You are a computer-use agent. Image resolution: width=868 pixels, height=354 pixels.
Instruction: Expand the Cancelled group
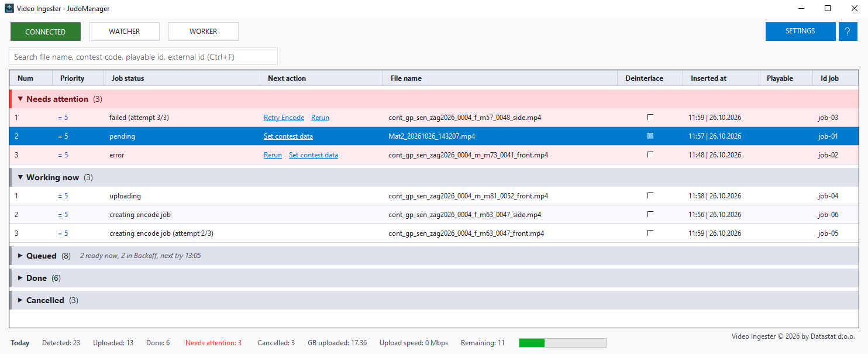pyautogui.click(x=20, y=300)
